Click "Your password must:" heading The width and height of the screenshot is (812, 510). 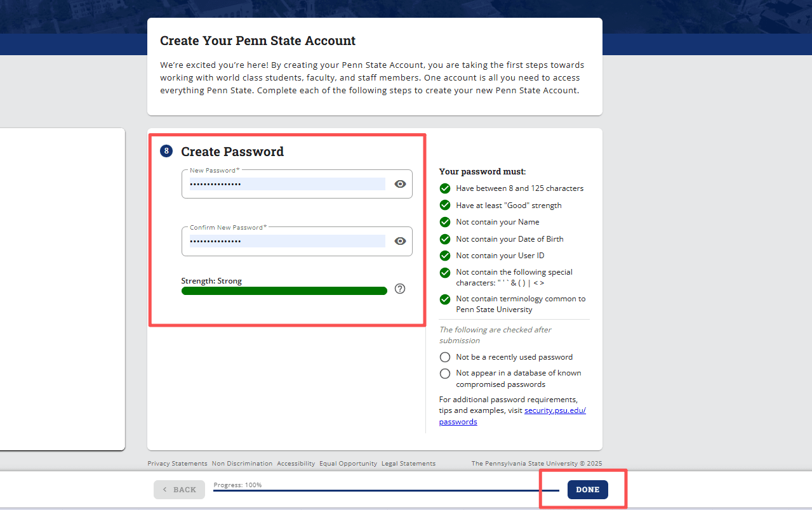(x=483, y=172)
